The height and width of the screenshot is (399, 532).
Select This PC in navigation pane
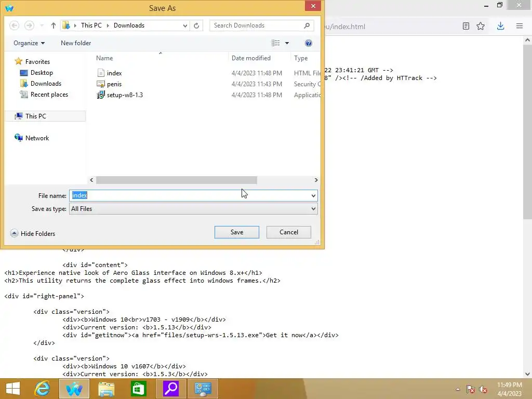tap(45, 116)
